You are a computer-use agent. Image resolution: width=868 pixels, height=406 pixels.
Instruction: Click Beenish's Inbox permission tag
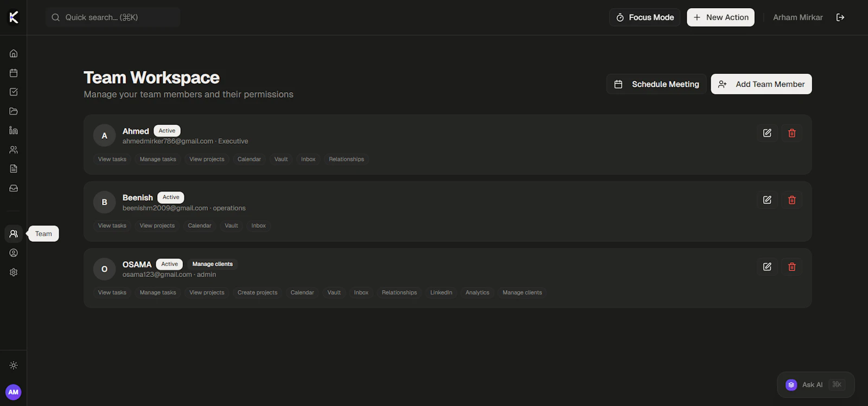pos(259,225)
